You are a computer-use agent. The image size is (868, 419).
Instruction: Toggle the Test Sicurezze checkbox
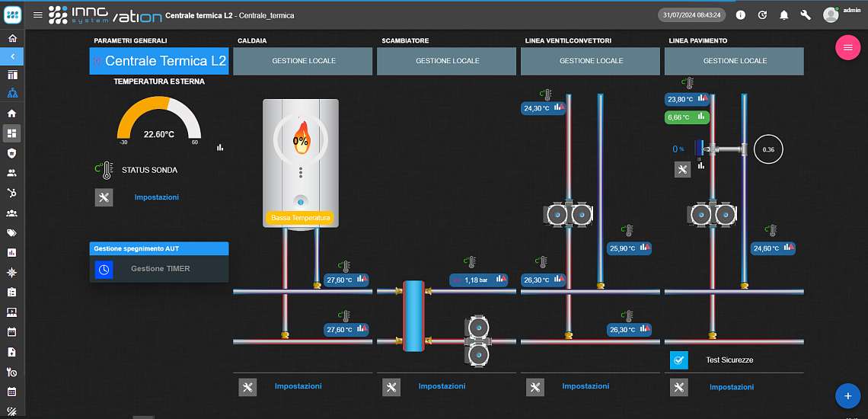pos(678,360)
